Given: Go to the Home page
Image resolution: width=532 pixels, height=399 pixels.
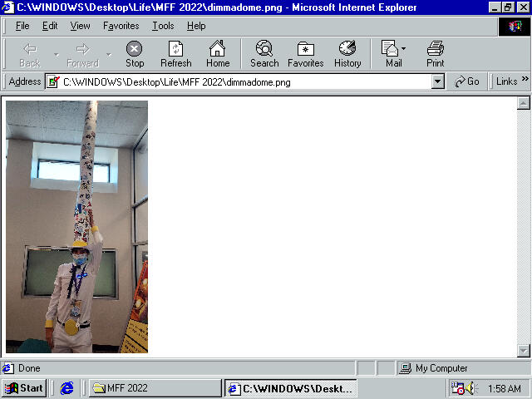Looking at the screenshot, I should point(218,54).
